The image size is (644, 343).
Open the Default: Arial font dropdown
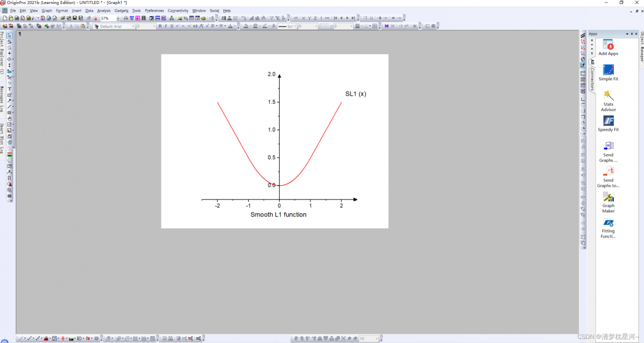[133, 26]
